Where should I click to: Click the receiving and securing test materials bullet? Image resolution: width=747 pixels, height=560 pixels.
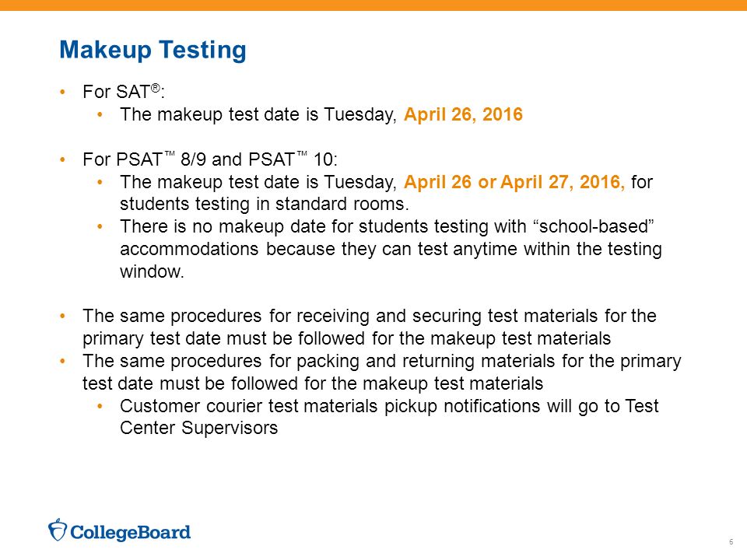click(x=370, y=327)
